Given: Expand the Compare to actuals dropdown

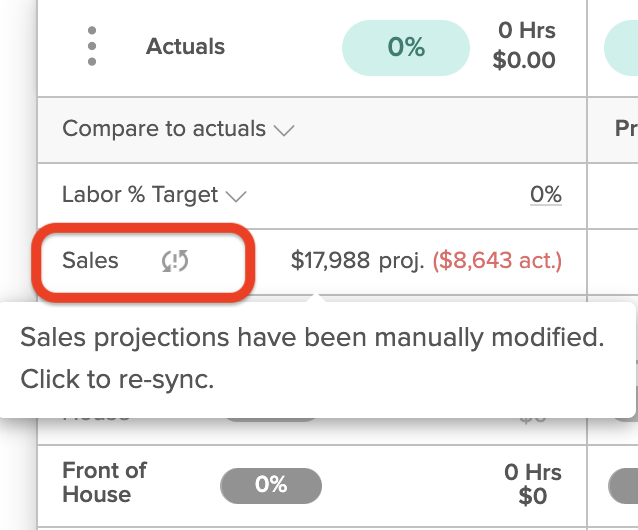Looking at the screenshot, I should (178, 129).
